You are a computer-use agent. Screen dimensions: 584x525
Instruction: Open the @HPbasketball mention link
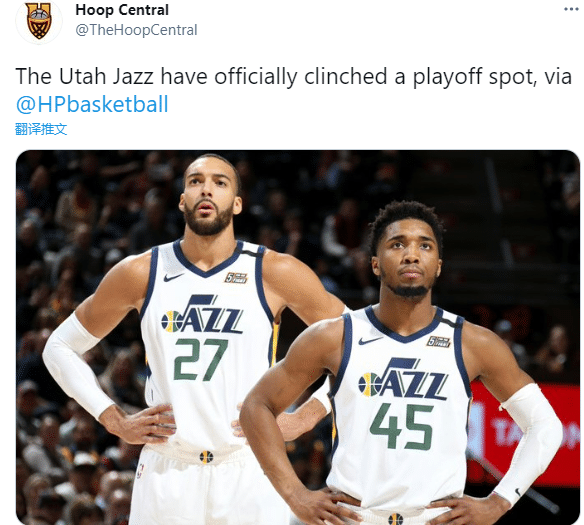92,104
